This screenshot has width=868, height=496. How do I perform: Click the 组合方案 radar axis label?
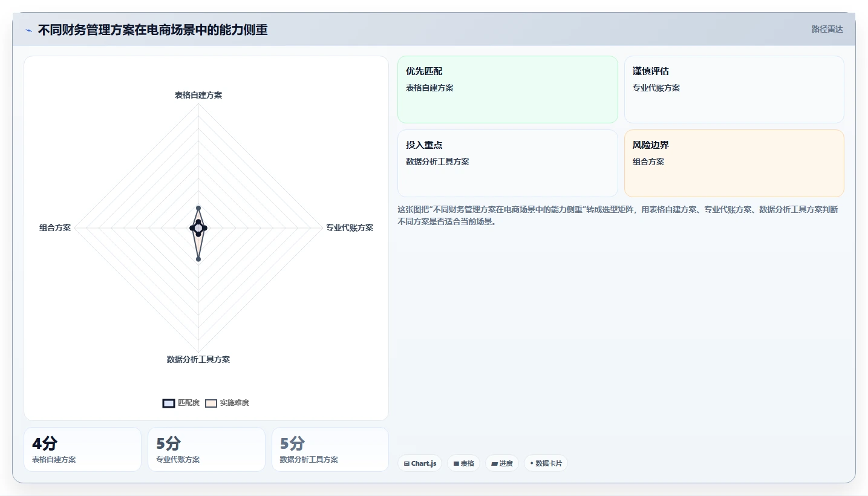55,228
